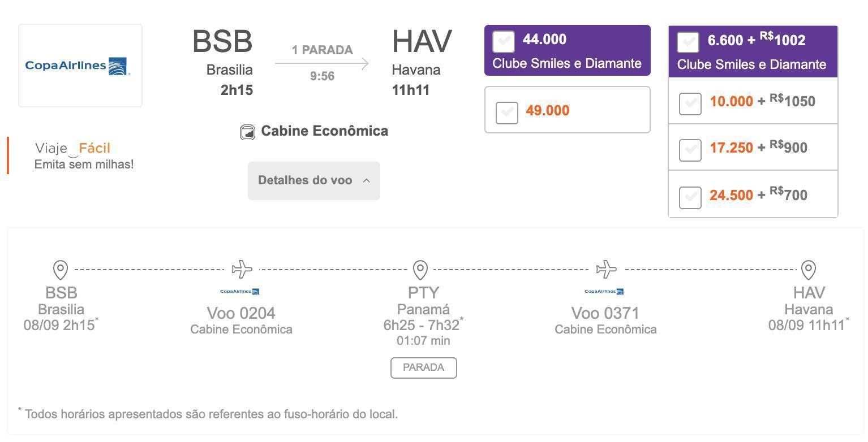This screenshot has height=442, width=868.
Task: Tick the 10.000 + R$1050 fare checkbox
Action: [690, 104]
